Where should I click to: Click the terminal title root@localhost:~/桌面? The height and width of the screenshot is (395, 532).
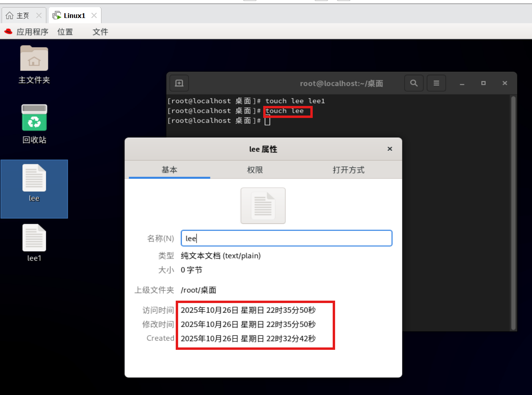341,84
